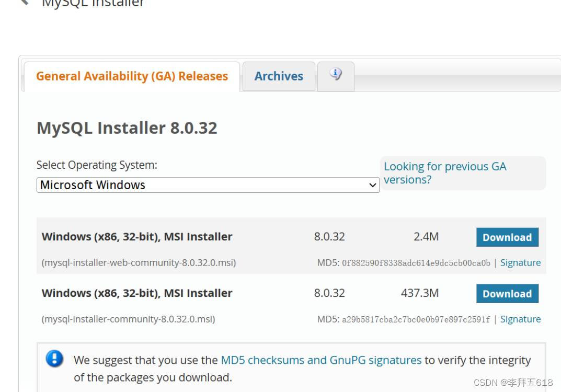Switch to the Archives tab

279,76
